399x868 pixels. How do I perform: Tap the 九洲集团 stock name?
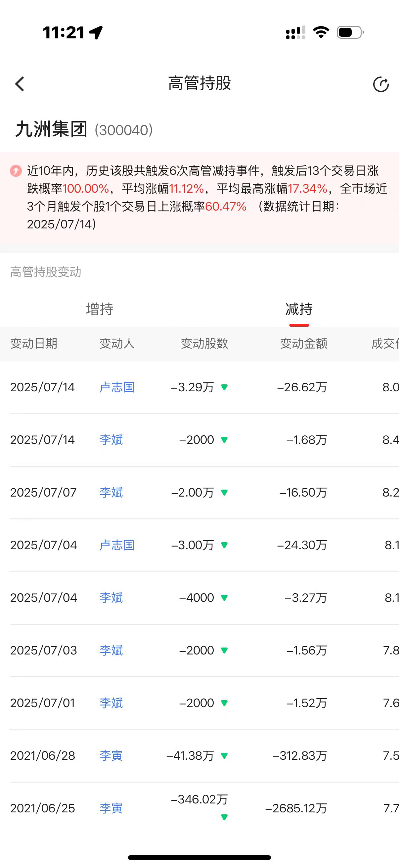click(52, 129)
